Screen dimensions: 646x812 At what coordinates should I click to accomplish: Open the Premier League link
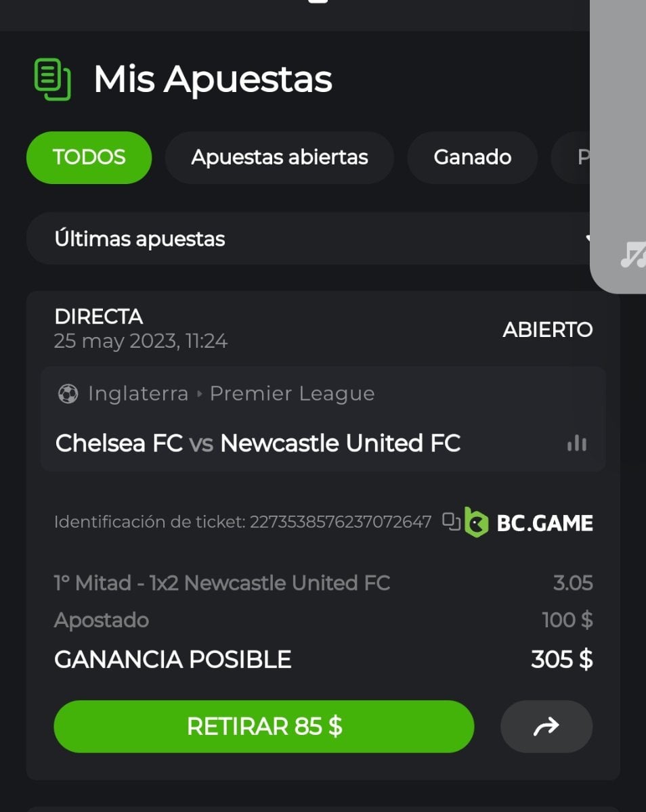292,394
